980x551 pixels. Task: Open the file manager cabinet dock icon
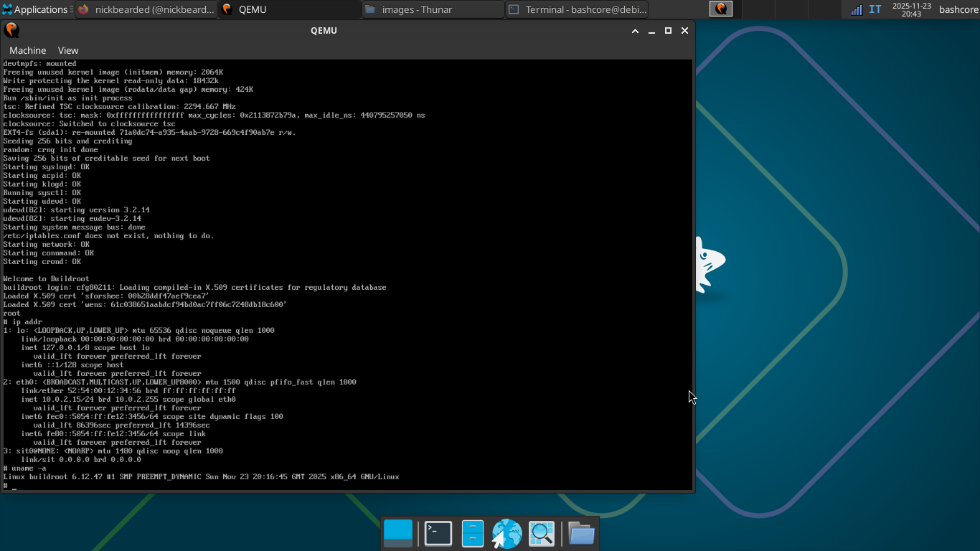coord(472,533)
